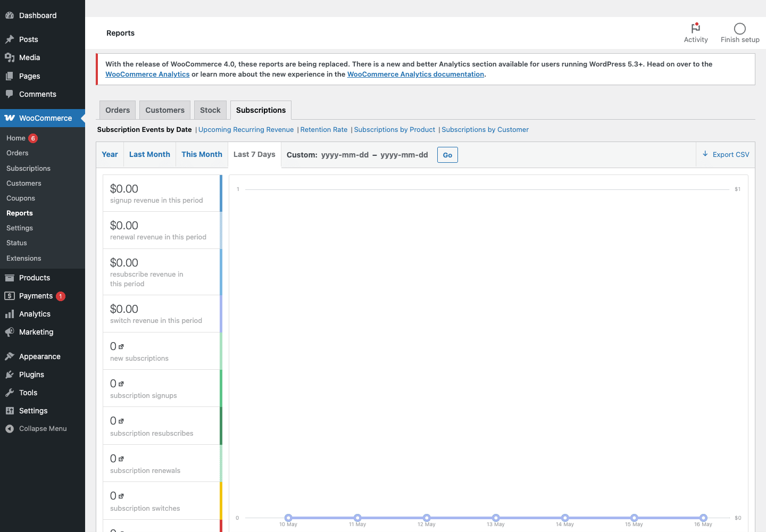Image resolution: width=766 pixels, height=532 pixels.
Task: Click the Dashboard gauge icon
Action: tap(10, 15)
